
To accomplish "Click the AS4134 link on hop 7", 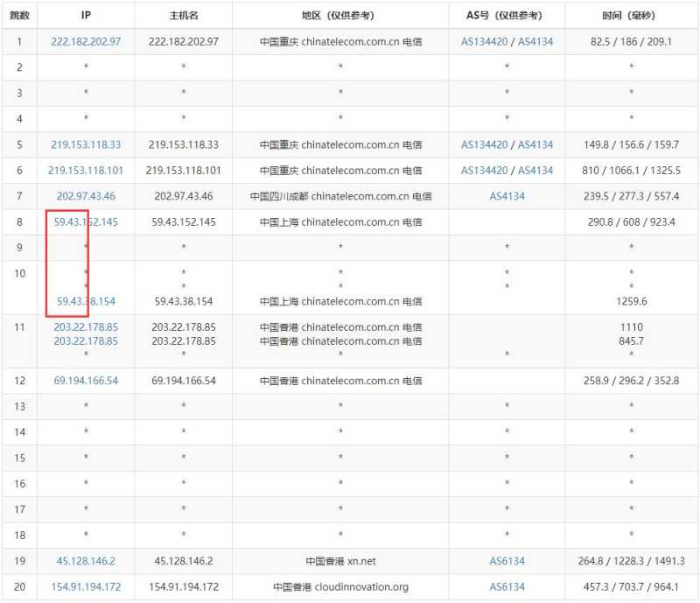I will [506, 196].
